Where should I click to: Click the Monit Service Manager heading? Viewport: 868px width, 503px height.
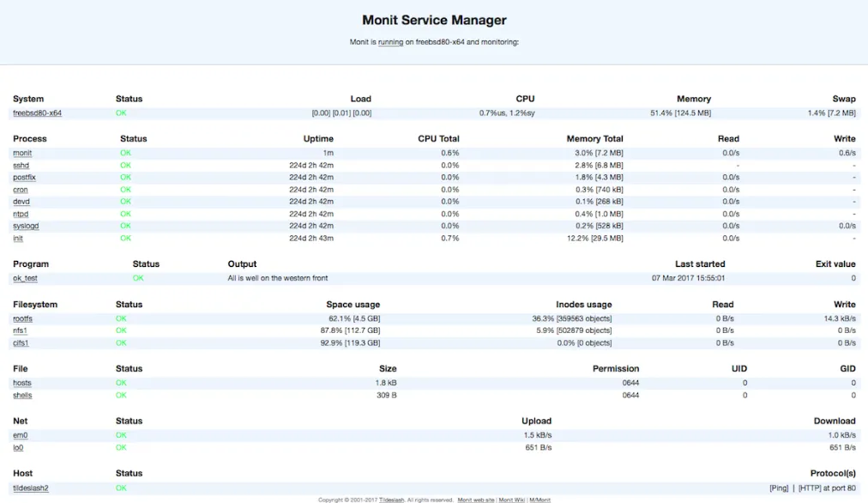(x=434, y=20)
